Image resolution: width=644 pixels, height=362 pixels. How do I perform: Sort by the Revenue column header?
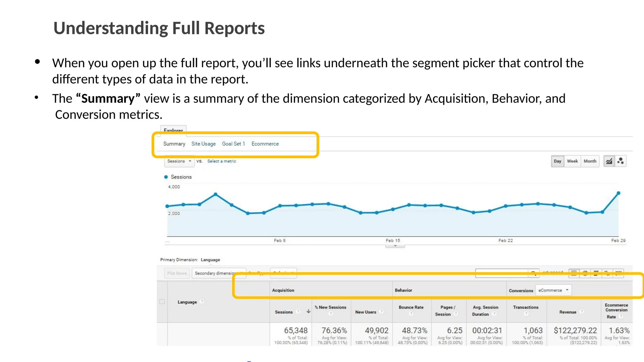coord(568,312)
